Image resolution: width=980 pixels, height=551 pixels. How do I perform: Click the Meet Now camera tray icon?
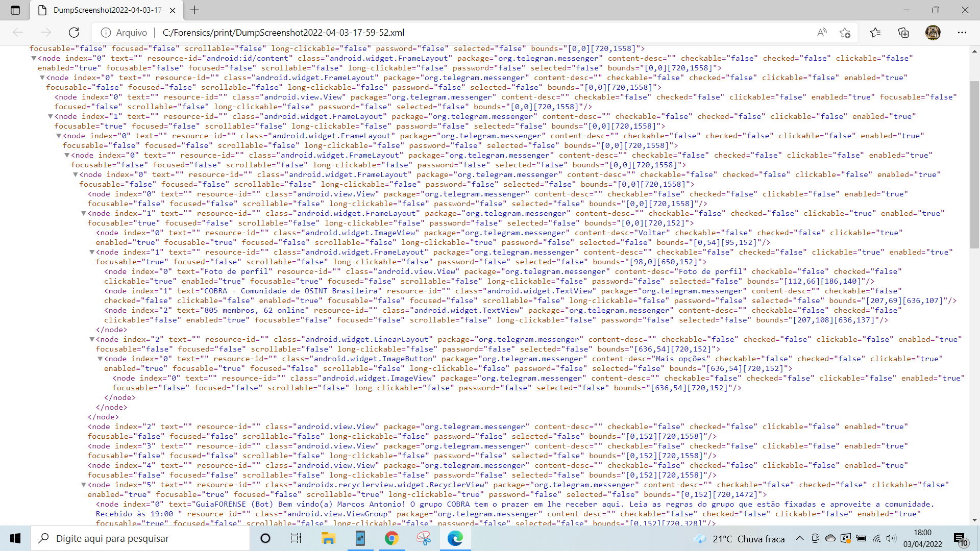[815, 538]
